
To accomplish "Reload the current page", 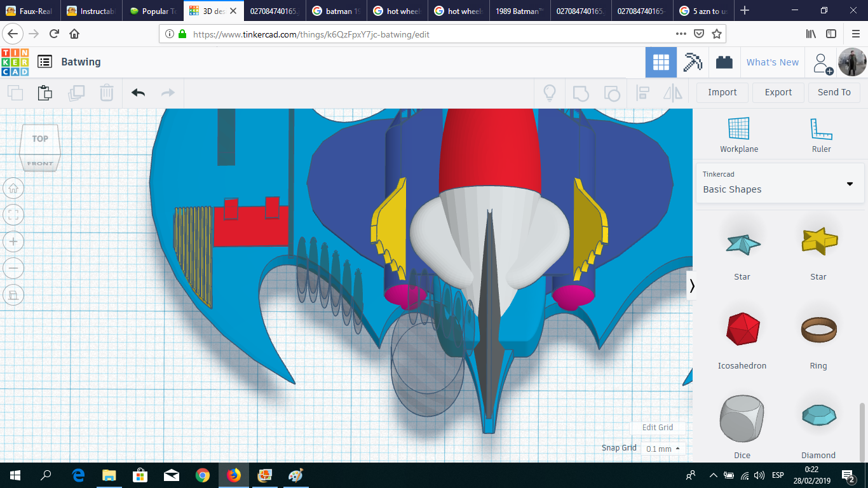I will tap(54, 34).
